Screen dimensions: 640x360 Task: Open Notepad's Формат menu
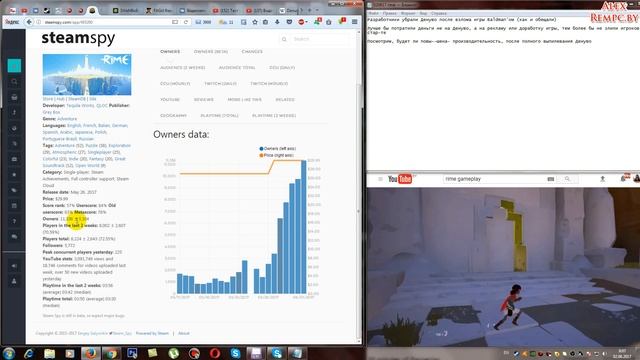(x=408, y=13)
